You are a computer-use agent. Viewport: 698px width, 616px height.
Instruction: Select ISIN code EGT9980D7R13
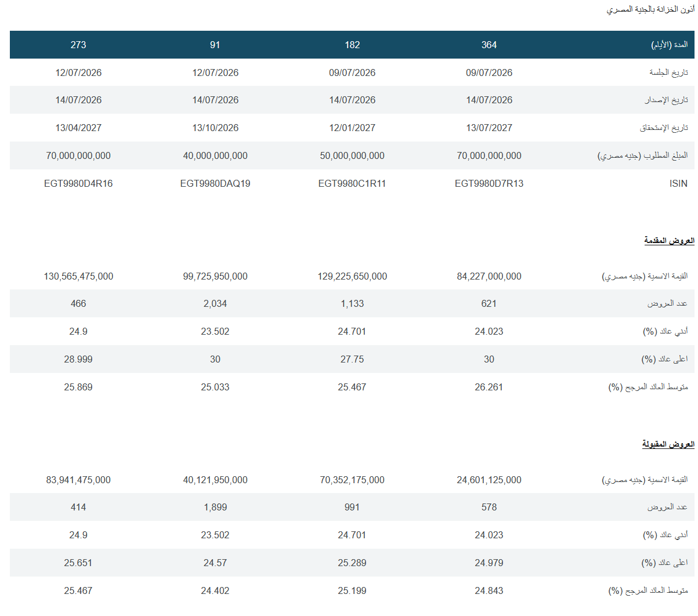click(x=489, y=183)
